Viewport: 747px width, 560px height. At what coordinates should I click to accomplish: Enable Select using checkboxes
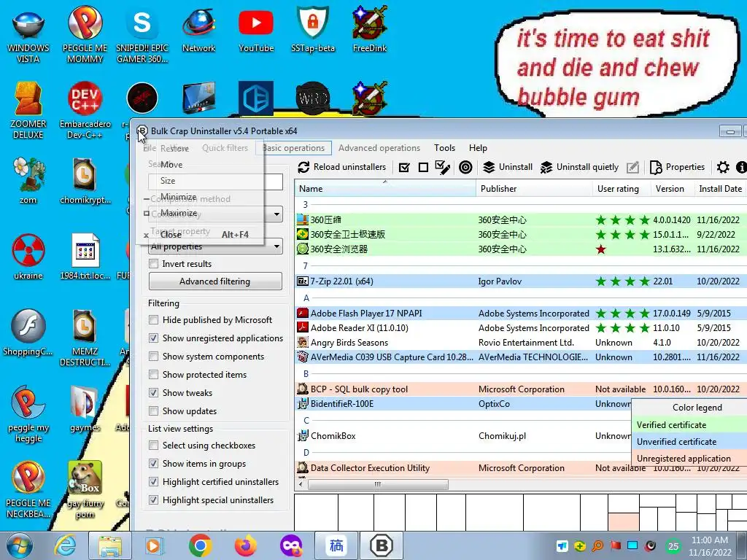(153, 446)
